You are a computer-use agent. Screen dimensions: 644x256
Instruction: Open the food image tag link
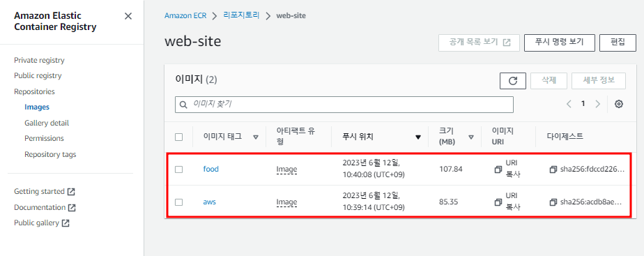(210, 169)
